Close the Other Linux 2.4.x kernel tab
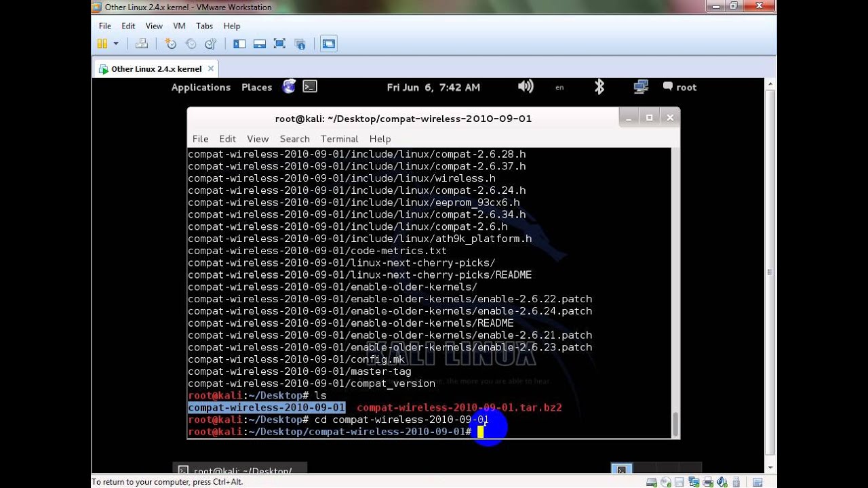The width and height of the screenshot is (868, 488). click(211, 68)
